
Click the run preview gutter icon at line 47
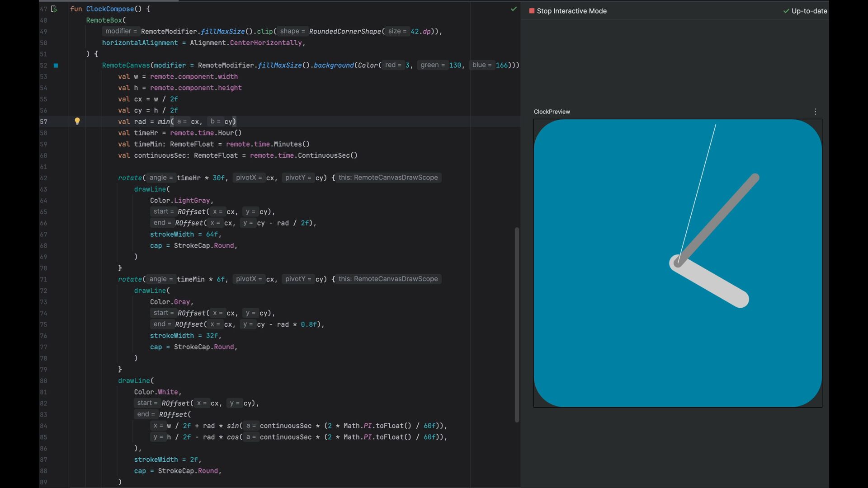(54, 9)
